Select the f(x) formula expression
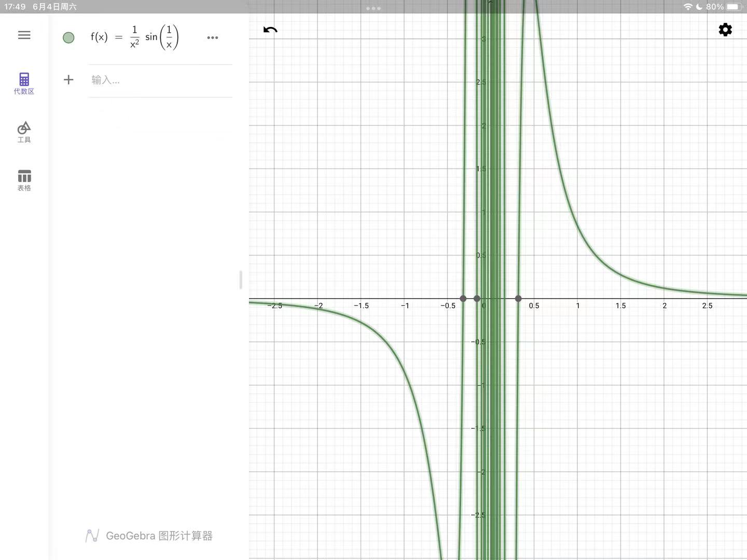 pos(135,38)
